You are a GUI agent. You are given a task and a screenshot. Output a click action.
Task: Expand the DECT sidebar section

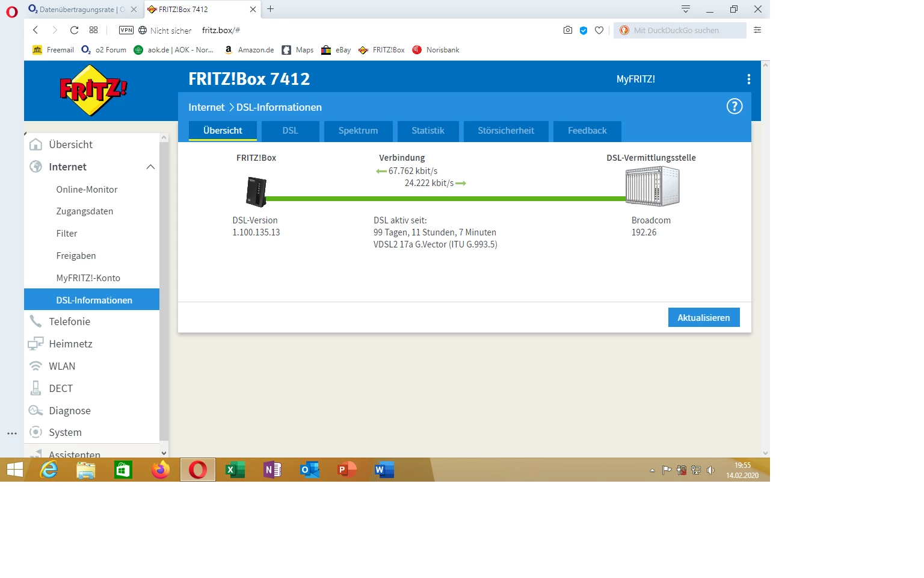(91, 388)
